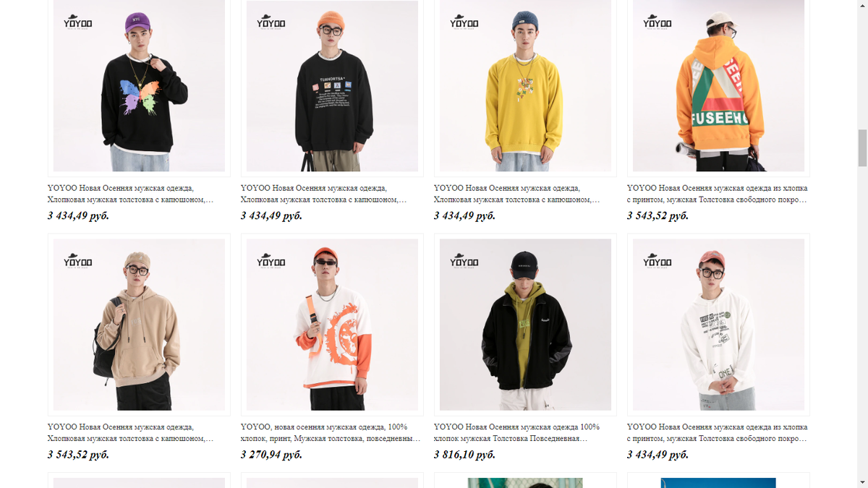Open the black jacket over green hoodie image
The image size is (868, 488).
click(525, 325)
